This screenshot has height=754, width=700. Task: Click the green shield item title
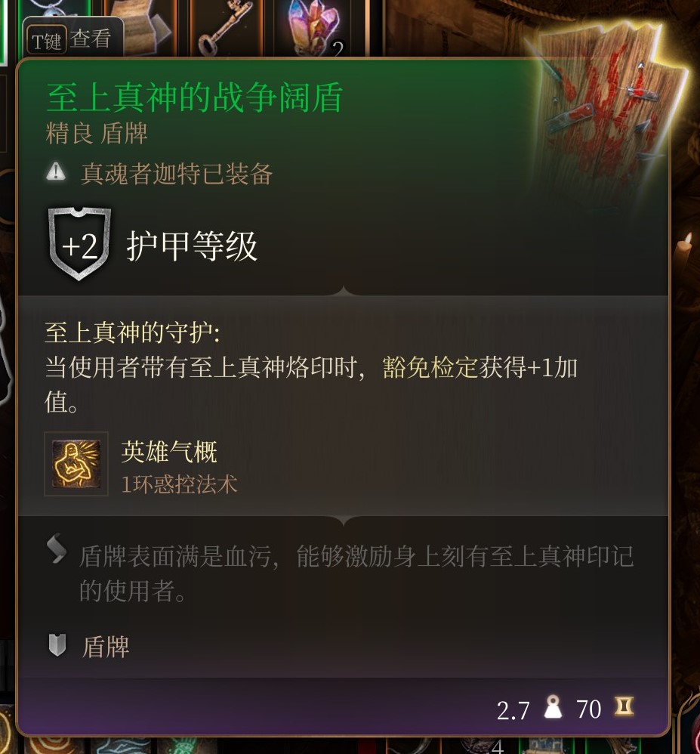pos(195,97)
